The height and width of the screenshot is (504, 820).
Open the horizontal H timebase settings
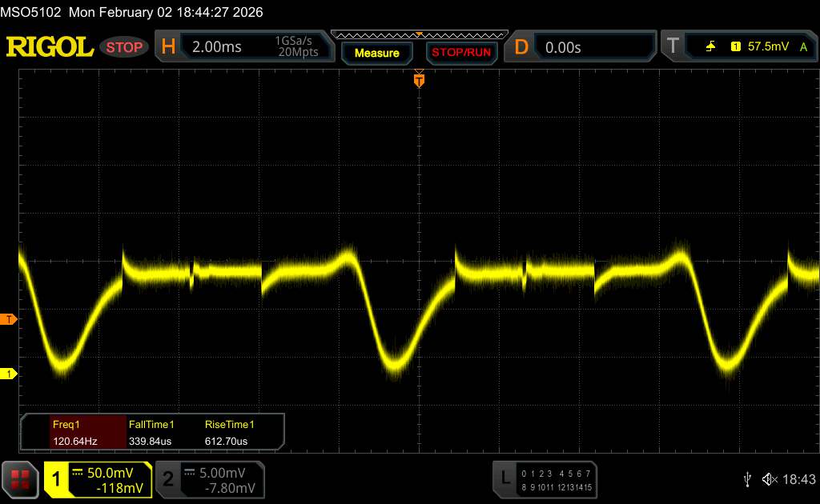(x=168, y=47)
